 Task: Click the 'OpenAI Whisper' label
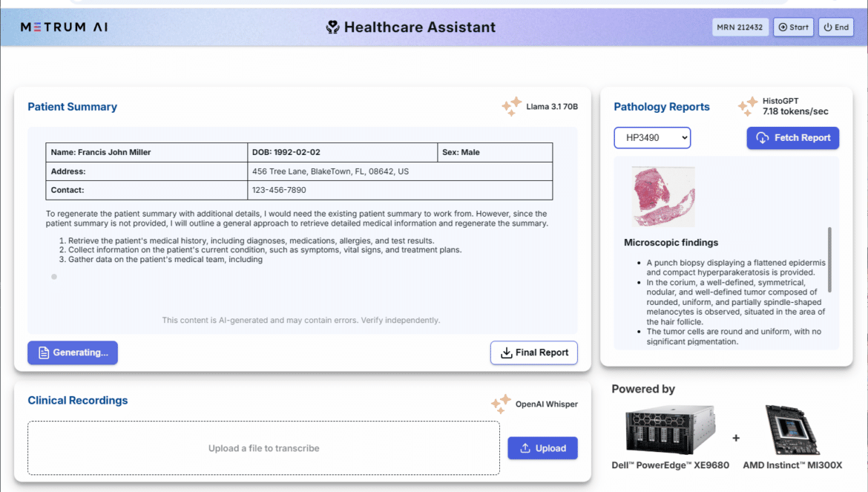click(x=546, y=404)
